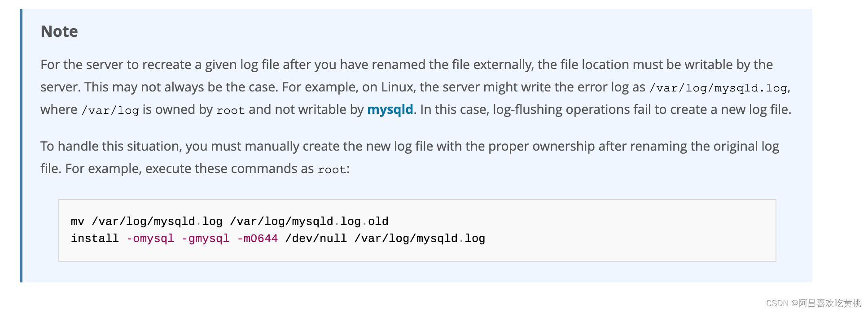Click the install command line in code block
This screenshot has width=868, height=312.
(278, 238)
